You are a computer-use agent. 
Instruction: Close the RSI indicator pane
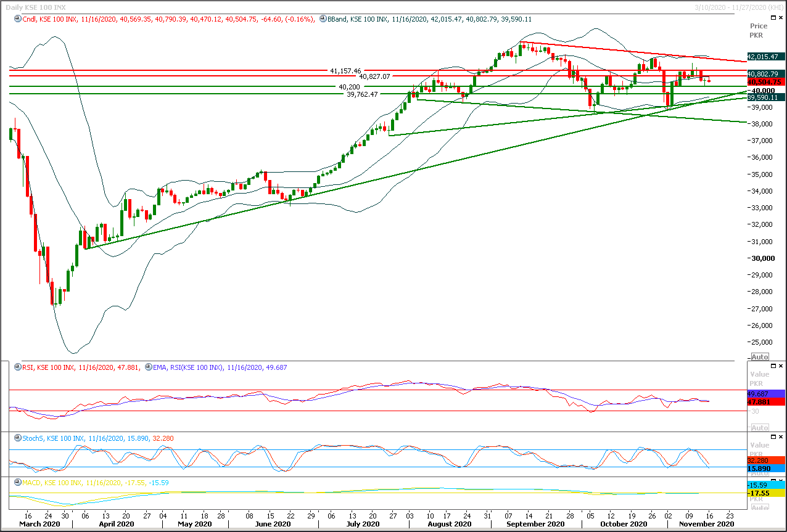780,367
